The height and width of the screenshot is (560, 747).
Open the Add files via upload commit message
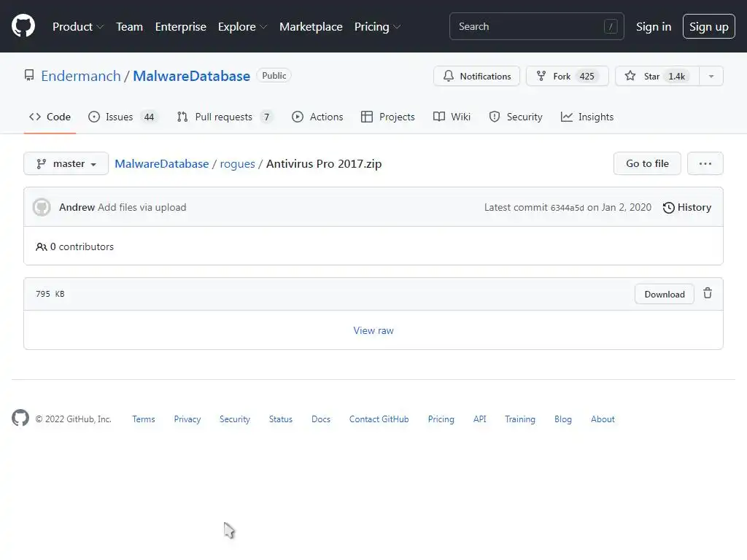click(142, 207)
